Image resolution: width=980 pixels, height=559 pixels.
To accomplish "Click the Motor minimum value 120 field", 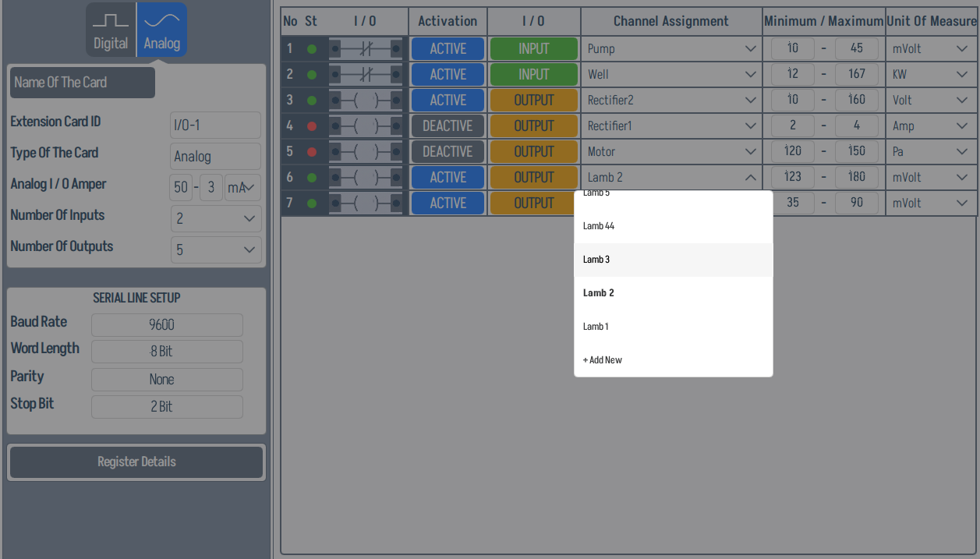I will [793, 151].
